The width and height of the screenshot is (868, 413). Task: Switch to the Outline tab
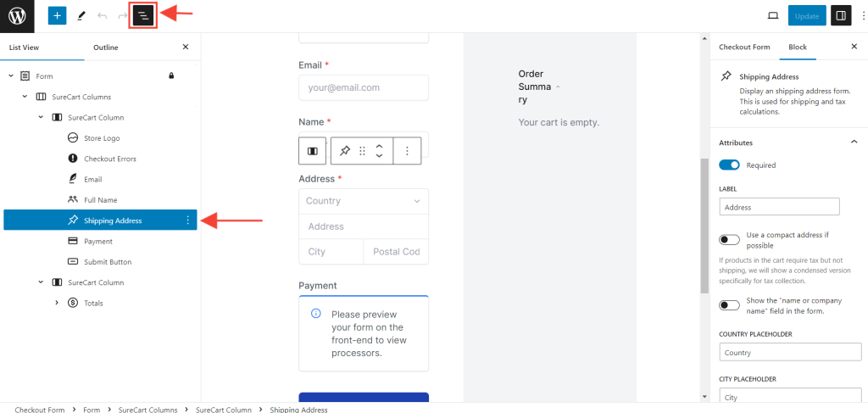click(x=106, y=47)
